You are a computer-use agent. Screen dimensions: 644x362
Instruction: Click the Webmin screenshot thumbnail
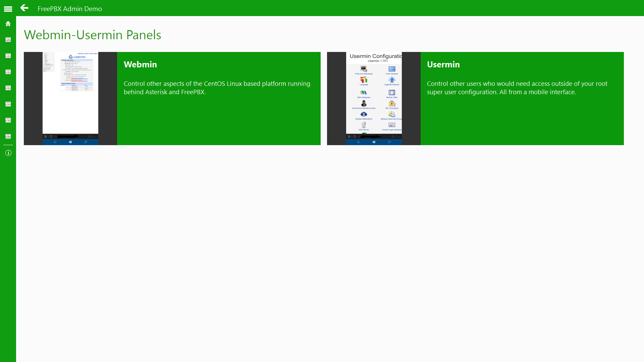click(x=70, y=94)
